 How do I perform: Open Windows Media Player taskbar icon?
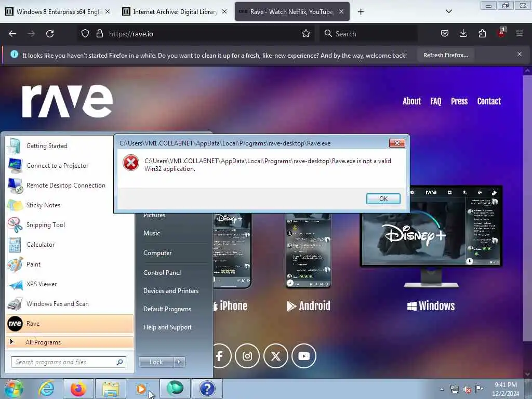[x=141, y=389]
